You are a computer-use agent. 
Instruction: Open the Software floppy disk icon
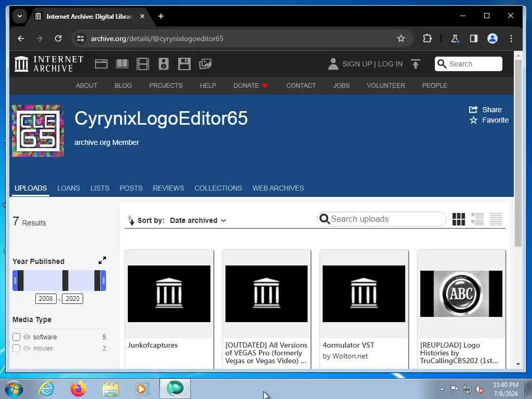point(184,64)
